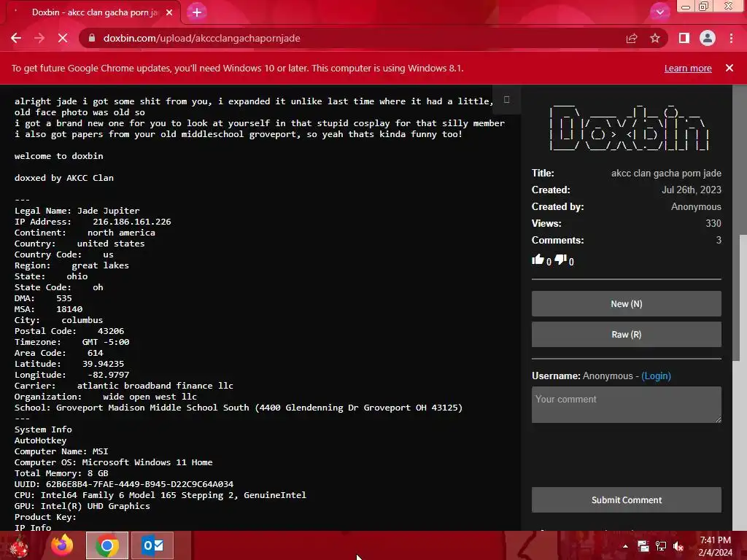Click the Created date Jul 26th, 2023
Viewport: 747px width, 560px height.
click(692, 190)
